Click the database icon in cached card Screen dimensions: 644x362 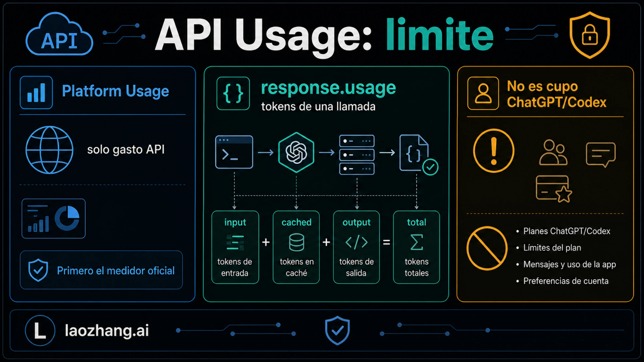(297, 242)
